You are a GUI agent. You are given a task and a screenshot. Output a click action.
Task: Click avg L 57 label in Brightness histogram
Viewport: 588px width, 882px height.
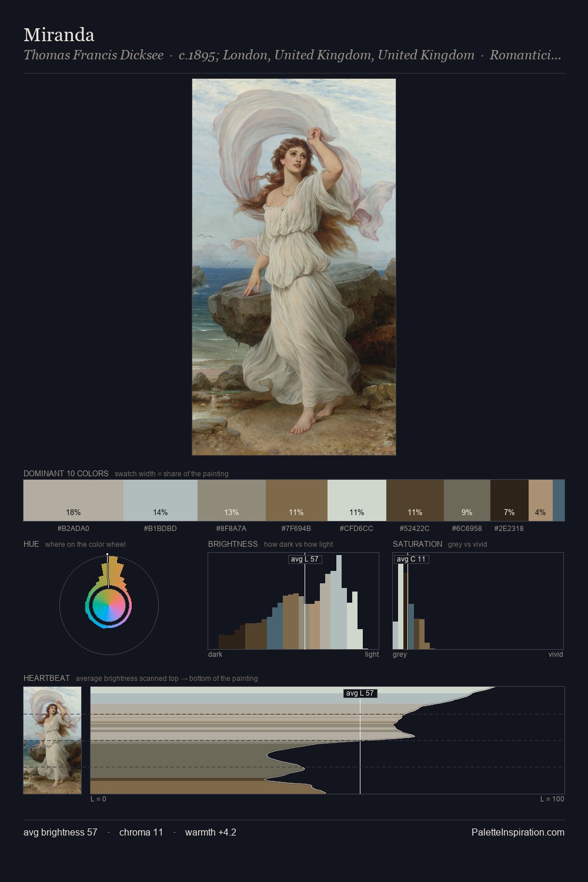coord(305,559)
